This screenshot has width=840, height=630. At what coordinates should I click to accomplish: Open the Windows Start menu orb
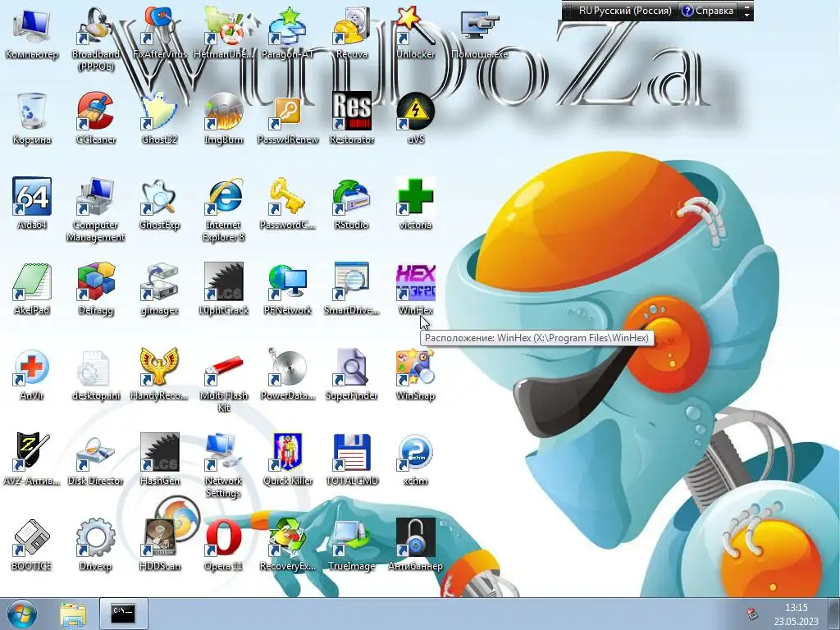[22, 614]
